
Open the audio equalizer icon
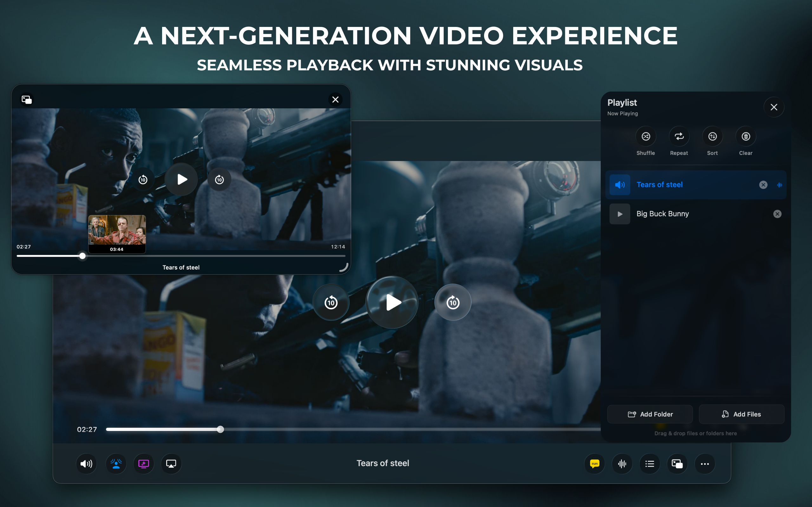[x=622, y=464]
